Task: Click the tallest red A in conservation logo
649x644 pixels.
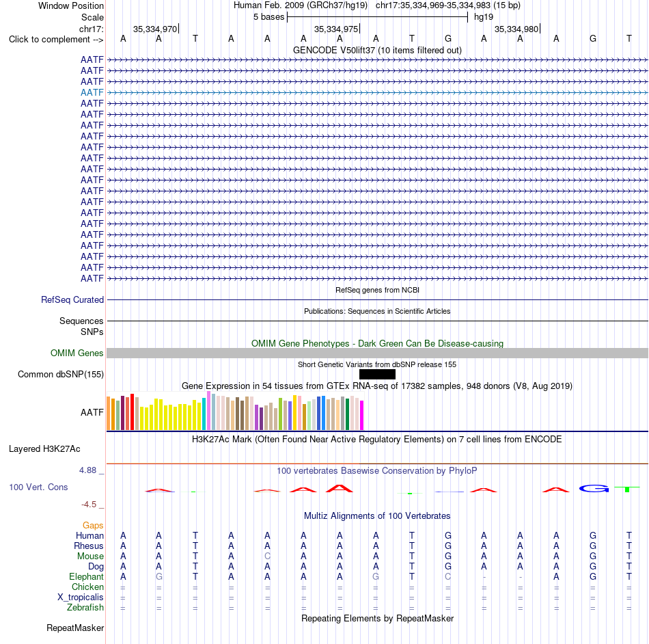Action: [340, 488]
